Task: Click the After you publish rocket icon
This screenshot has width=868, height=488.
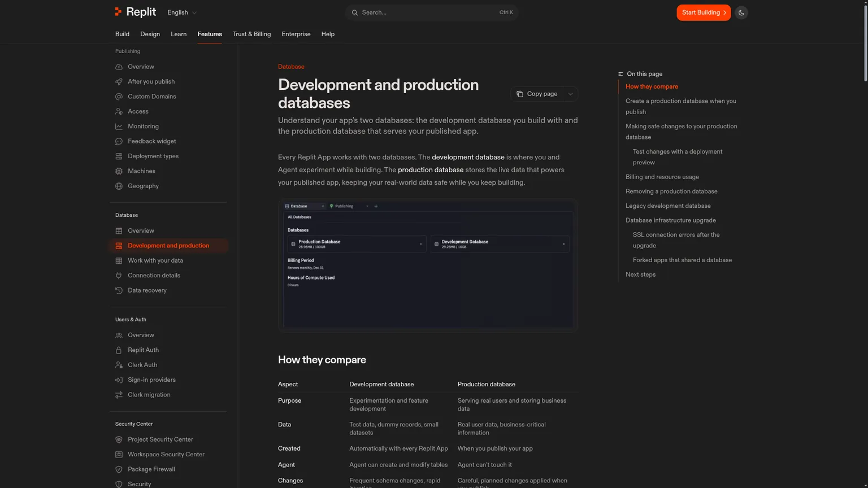Action: coord(119,81)
